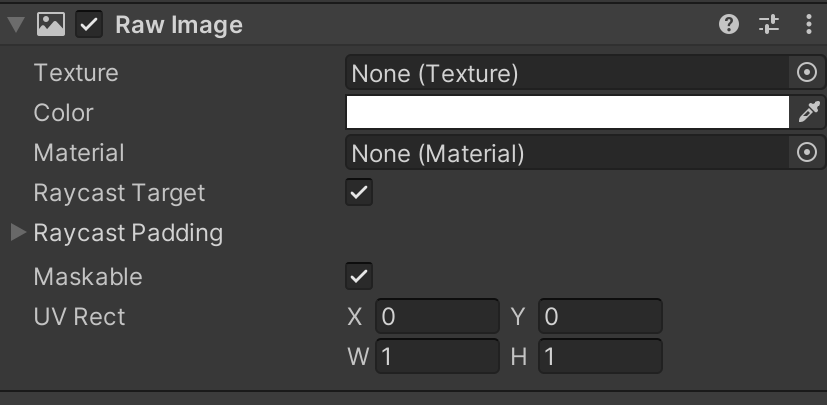Click the Texture object picker circle

pyautogui.click(x=807, y=73)
